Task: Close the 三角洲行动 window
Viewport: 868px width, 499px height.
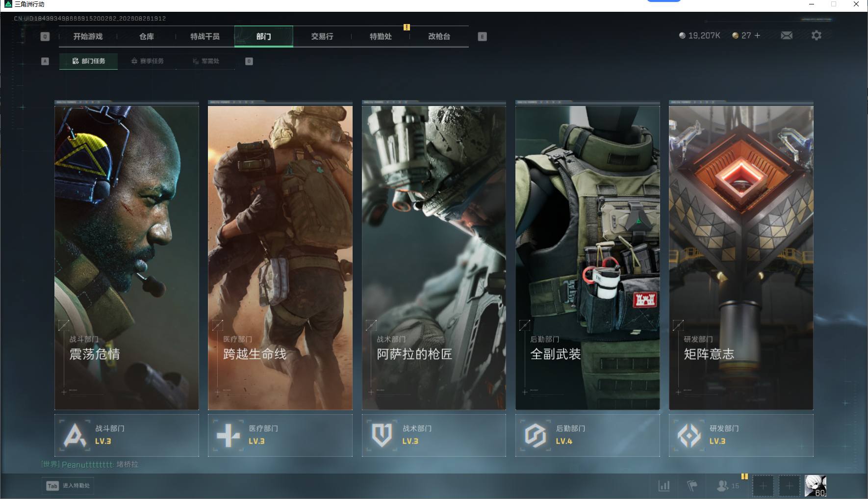Action: click(856, 4)
